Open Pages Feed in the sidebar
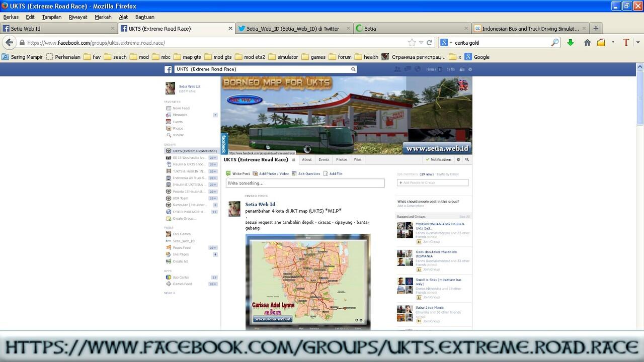 pos(182,248)
